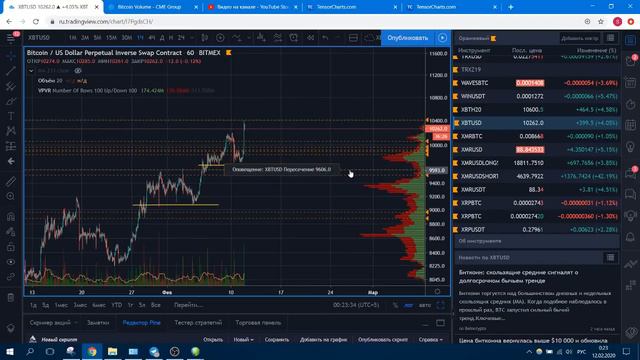This screenshot has height=360, width=640.
Task: Toggle the авто auto scale
Action: 424,305
